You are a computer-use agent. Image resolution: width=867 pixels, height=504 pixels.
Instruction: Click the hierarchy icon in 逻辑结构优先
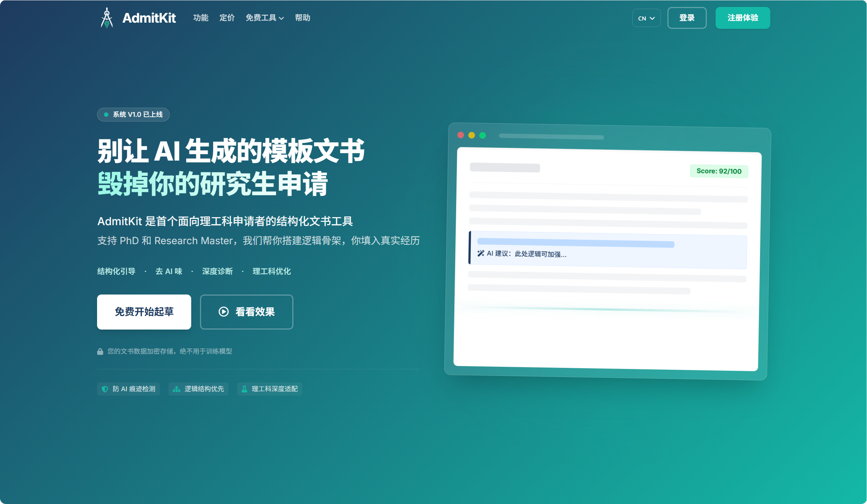coord(177,389)
